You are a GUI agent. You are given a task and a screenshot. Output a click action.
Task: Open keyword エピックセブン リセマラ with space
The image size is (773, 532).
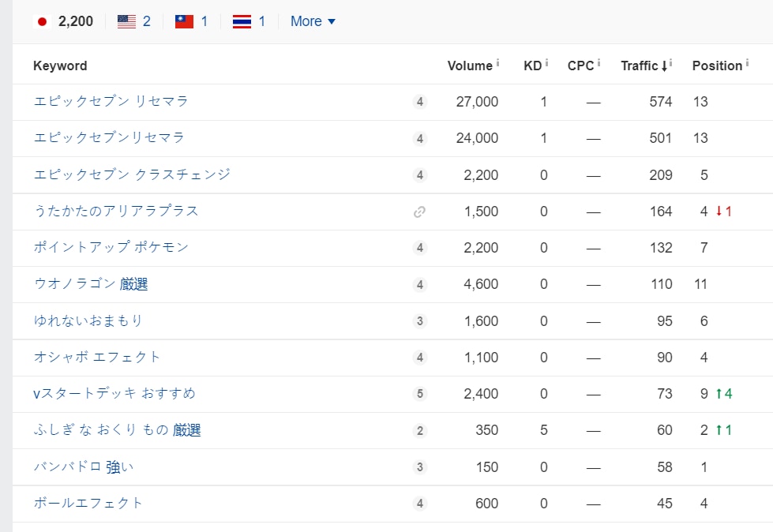pyautogui.click(x=111, y=102)
